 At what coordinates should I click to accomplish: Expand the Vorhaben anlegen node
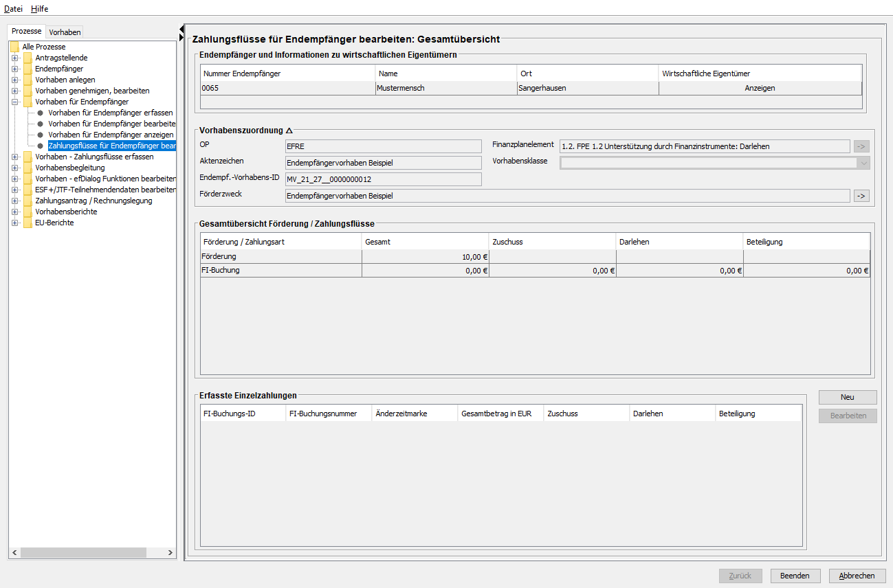[15, 80]
